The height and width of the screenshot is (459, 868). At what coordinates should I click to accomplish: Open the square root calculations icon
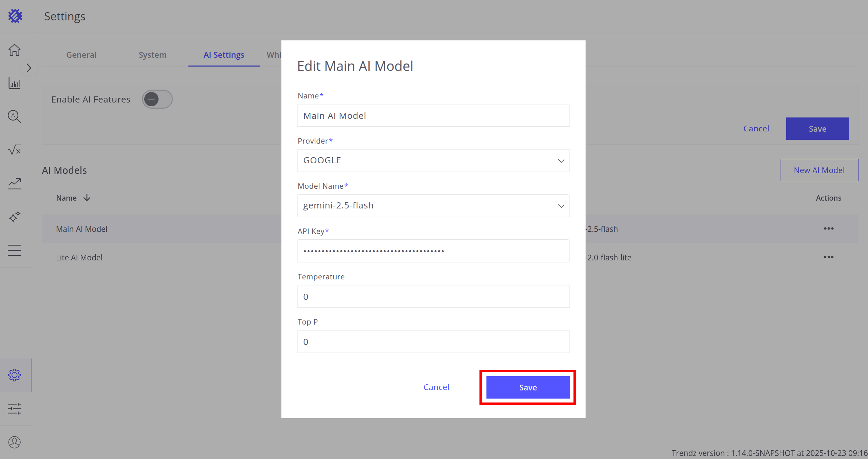pos(15,150)
